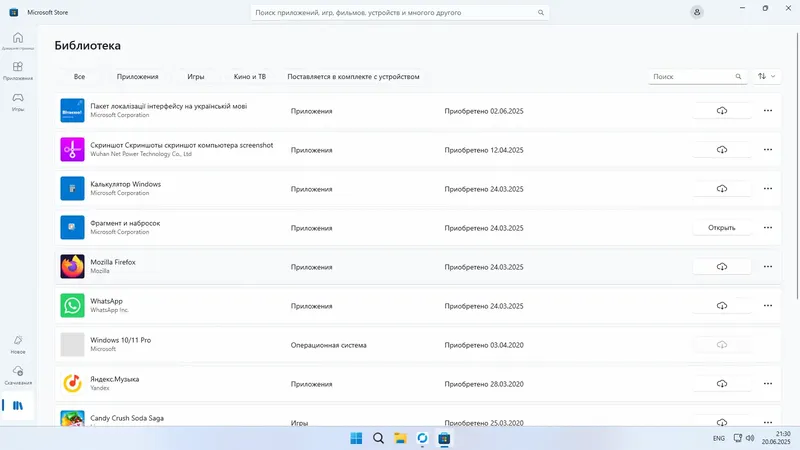Open the What's New sidebar item
This screenshot has width=800, height=450.
(18, 344)
